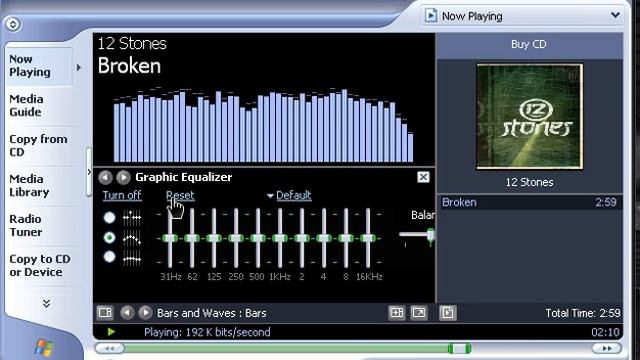Screen dimensions: 640x360
Task: Open the Default equalizer preset menu
Action: click(x=289, y=196)
